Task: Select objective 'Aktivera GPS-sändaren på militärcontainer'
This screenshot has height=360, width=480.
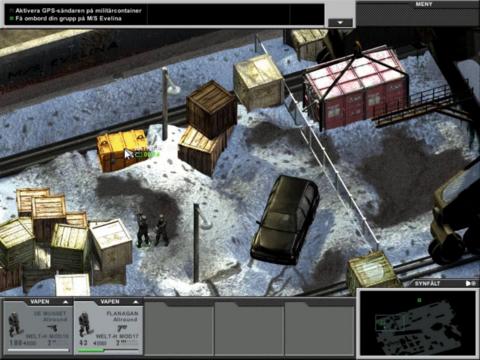Action: tap(78, 11)
